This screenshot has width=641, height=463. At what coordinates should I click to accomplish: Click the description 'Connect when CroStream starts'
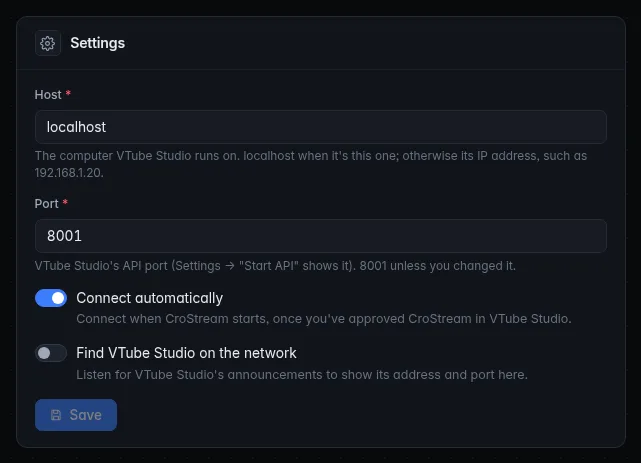[324, 319]
